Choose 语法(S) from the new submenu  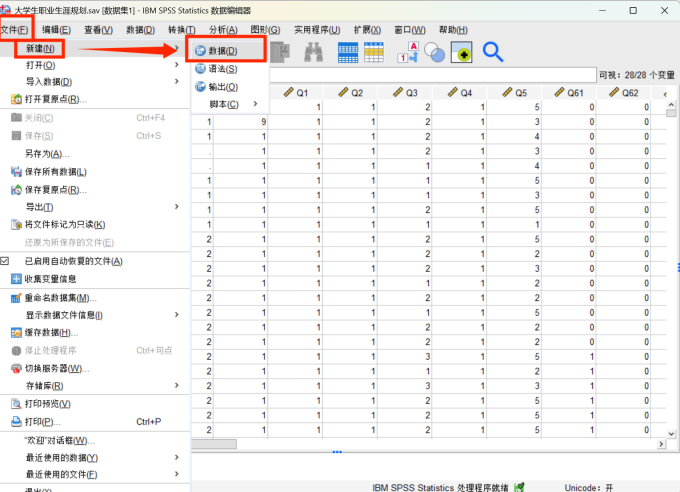pos(222,69)
